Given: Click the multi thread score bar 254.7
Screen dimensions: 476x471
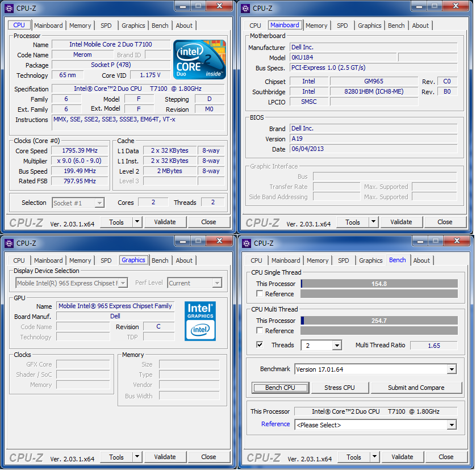Looking at the screenshot, I should click(x=379, y=321).
